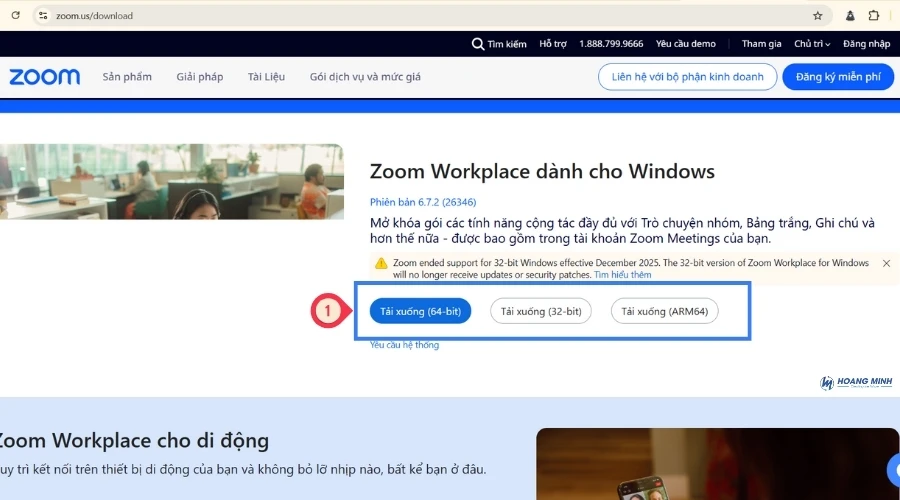Open site information icon in address bar
900x500 pixels.
43,15
